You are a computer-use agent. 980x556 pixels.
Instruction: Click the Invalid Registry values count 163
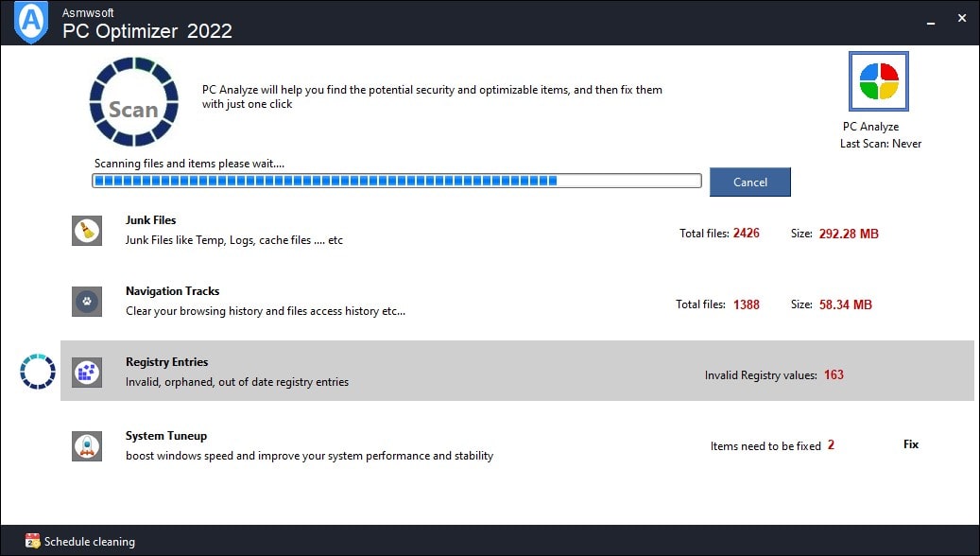[x=834, y=374]
